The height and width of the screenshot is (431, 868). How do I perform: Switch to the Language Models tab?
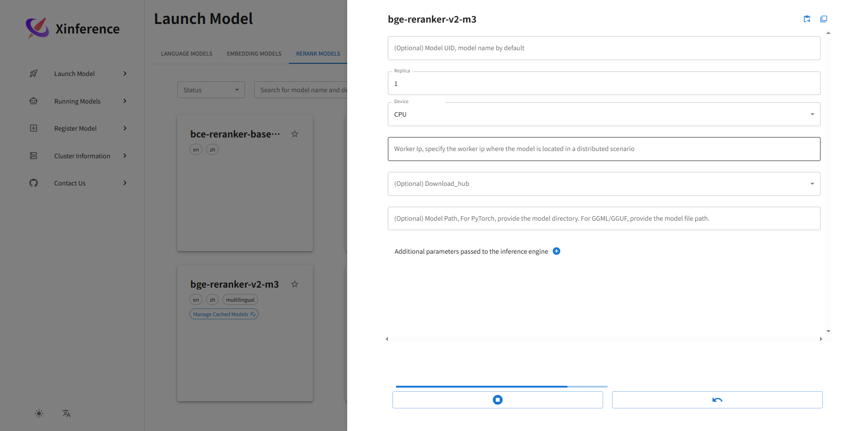pyautogui.click(x=186, y=54)
